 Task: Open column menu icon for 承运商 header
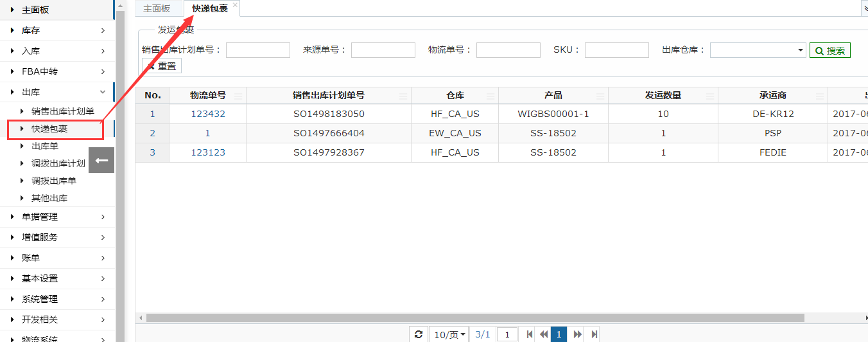click(x=820, y=96)
